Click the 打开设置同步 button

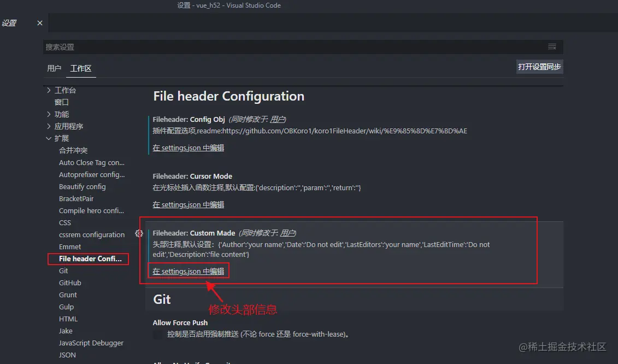539,67
